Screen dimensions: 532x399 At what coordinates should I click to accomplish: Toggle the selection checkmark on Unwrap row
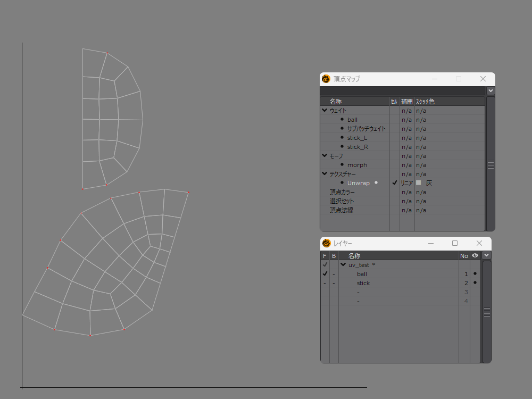394,183
